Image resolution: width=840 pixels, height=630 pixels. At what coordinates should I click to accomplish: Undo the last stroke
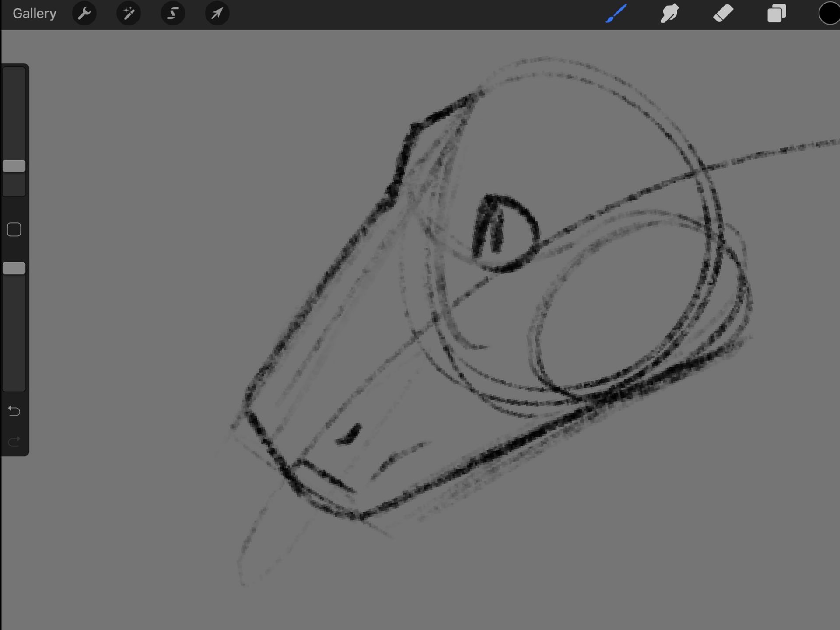click(x=14, y=411)
